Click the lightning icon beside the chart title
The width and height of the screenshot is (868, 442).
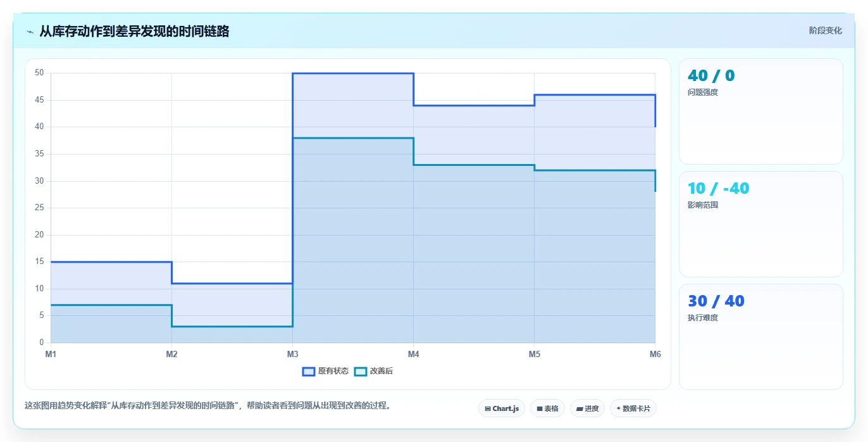pyautogui.click(x=30, y=32)
